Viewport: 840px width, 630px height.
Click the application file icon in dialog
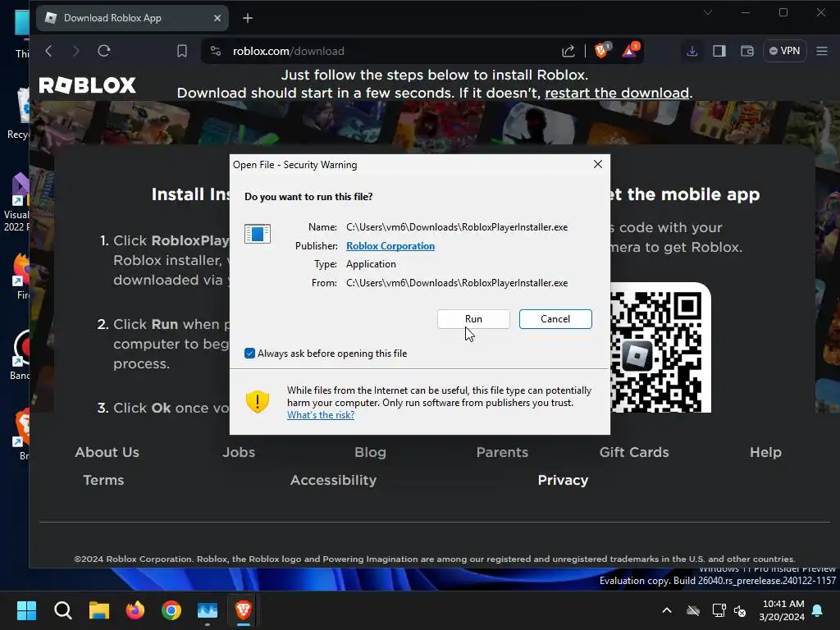(x=257, y=234)
